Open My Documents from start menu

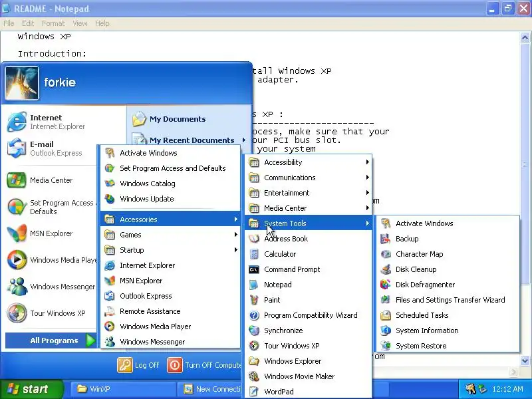point(188,119)
